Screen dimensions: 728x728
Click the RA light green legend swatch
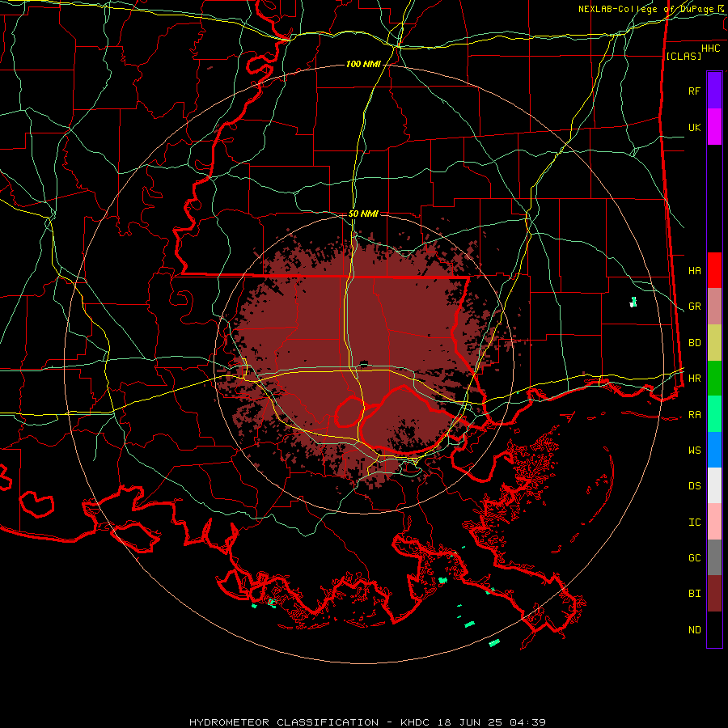point(714,414)
